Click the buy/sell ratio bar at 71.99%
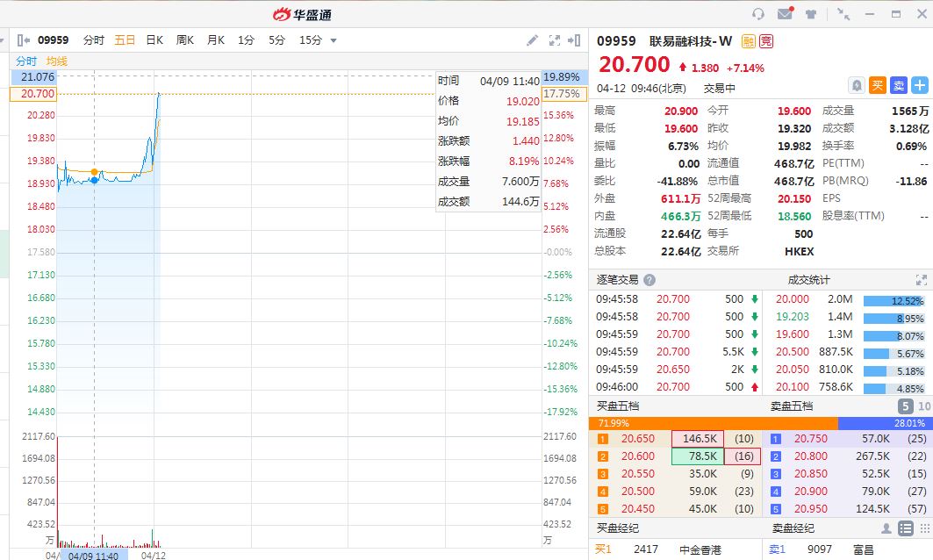Screen dimensions: 933x560 tap(713, 423)
